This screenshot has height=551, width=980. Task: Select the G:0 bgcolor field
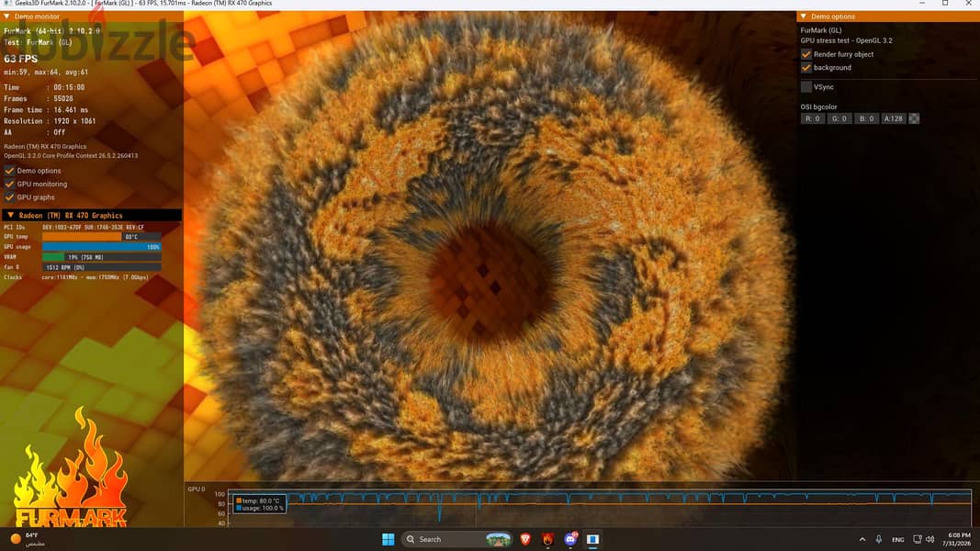pyautogui.click(x=839, y=118)
